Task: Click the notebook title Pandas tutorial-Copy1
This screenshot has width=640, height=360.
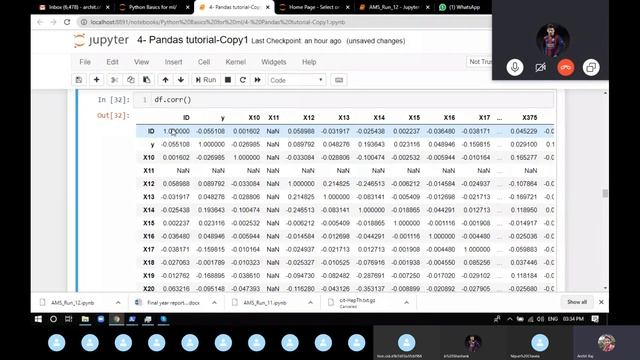Action: click(193, 40)
